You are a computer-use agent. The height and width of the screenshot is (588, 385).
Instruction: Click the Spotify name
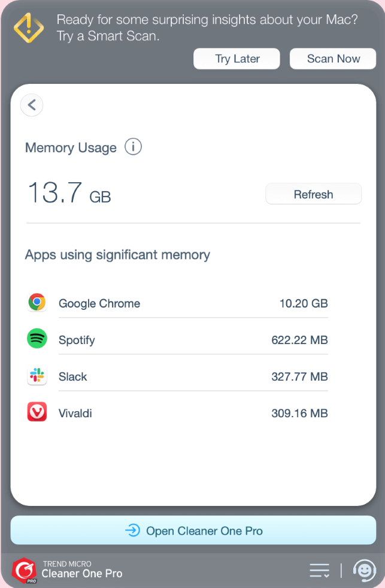[77, 340]
